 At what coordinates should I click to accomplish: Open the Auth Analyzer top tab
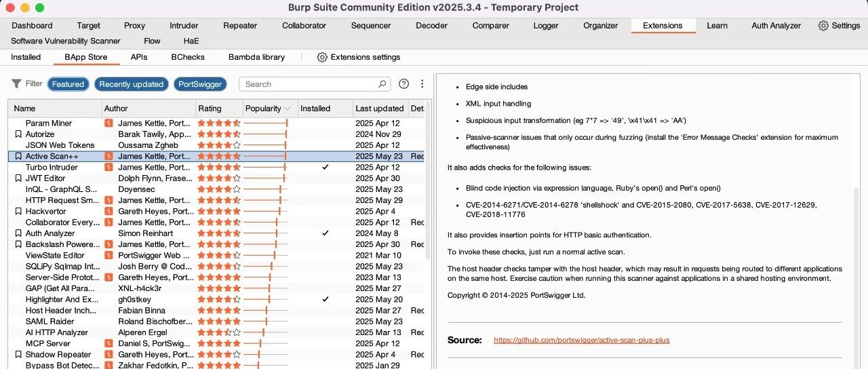(776, 25)
